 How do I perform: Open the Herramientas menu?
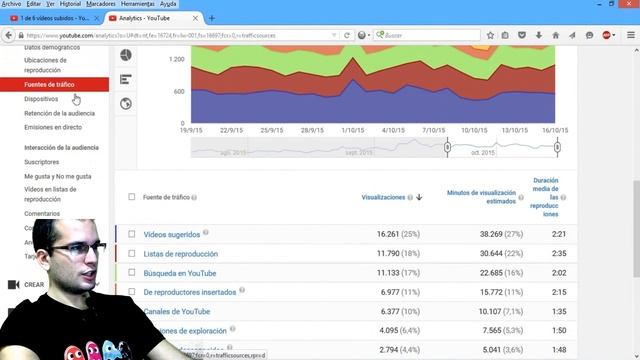[x=138, y=4]
